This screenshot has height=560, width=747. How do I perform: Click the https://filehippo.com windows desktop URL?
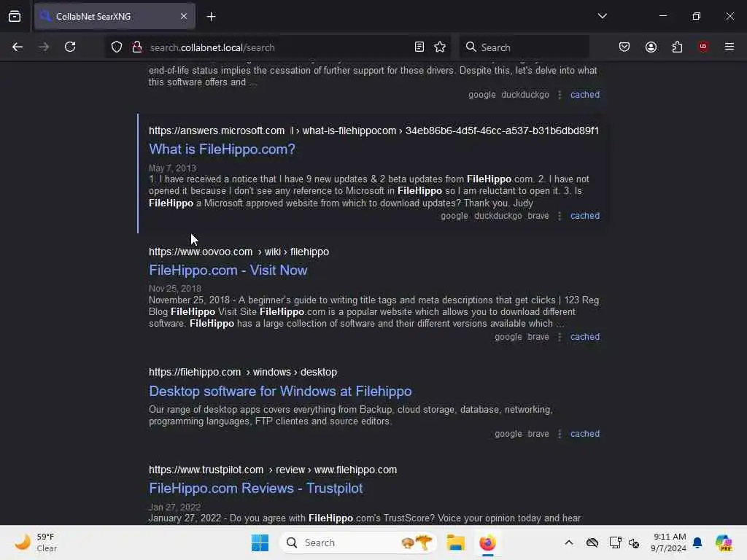click(x=243, y=373)
